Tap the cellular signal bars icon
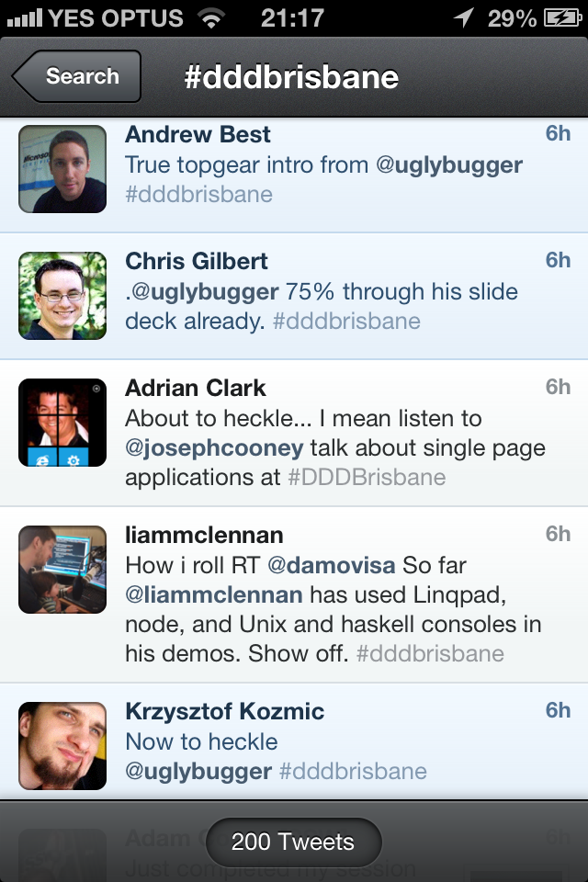 24,18
